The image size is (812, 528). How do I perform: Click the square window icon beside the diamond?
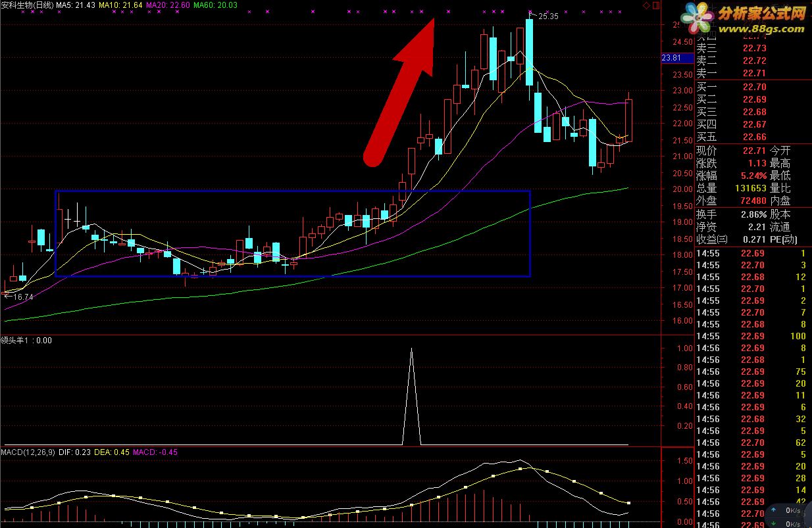pyautogui.click(x=655, y=5)
